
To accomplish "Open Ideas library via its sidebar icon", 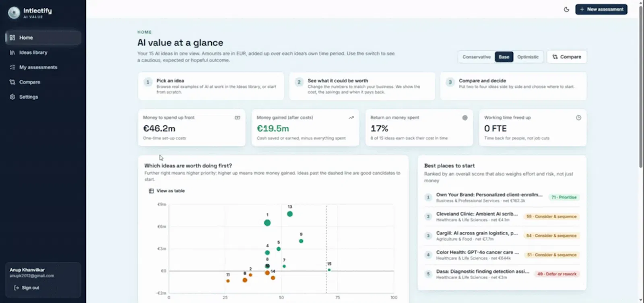I will tap(12, 52).
